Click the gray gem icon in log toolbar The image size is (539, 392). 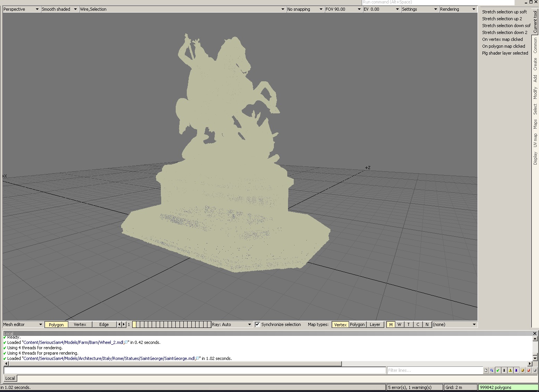click(x=535, y=370)
